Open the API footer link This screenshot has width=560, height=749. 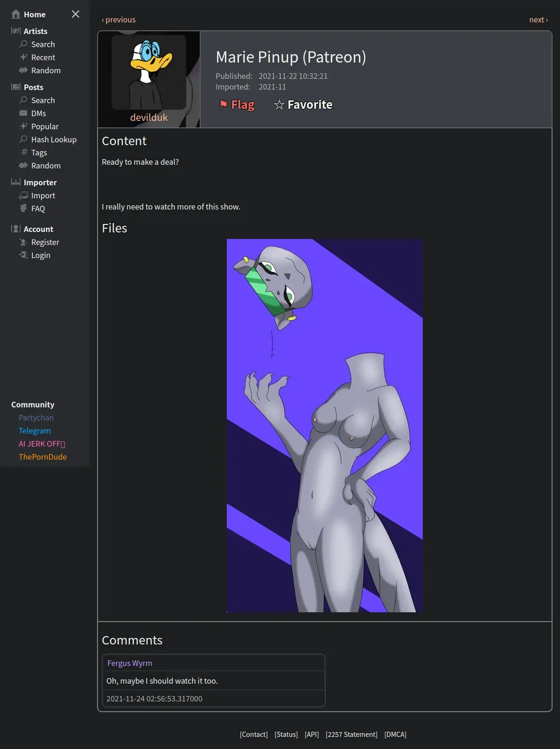click(312, 735)
